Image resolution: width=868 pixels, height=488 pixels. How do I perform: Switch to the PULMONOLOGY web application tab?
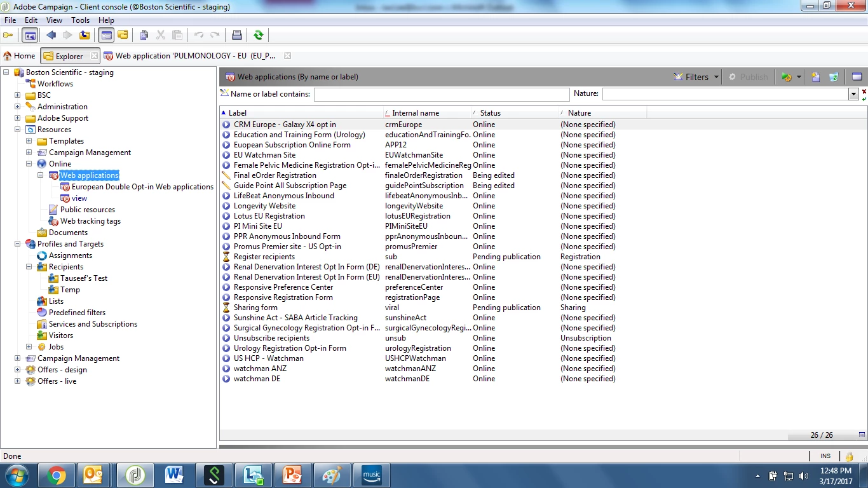(190, 56)
